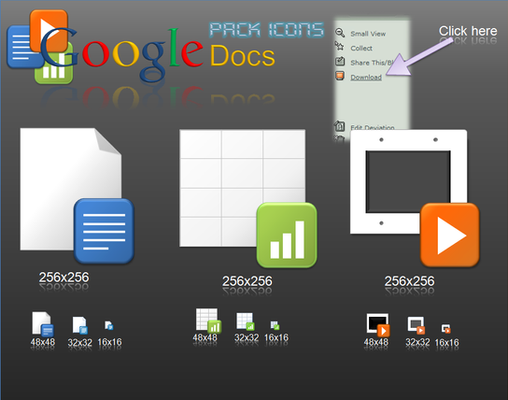Image resolution: width=508 pixels, height=400 pixels.
Task: Click the large green spreadsheet chart icon
Action: tap(287, 235)
